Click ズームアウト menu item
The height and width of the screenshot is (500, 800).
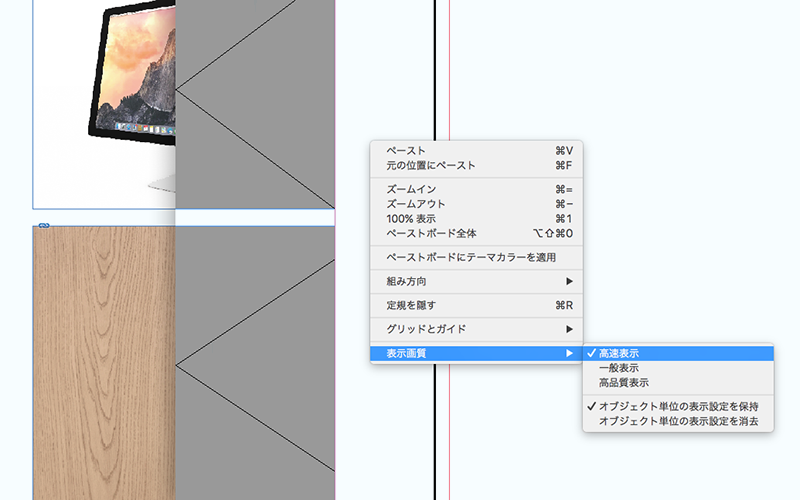(477, 204)
